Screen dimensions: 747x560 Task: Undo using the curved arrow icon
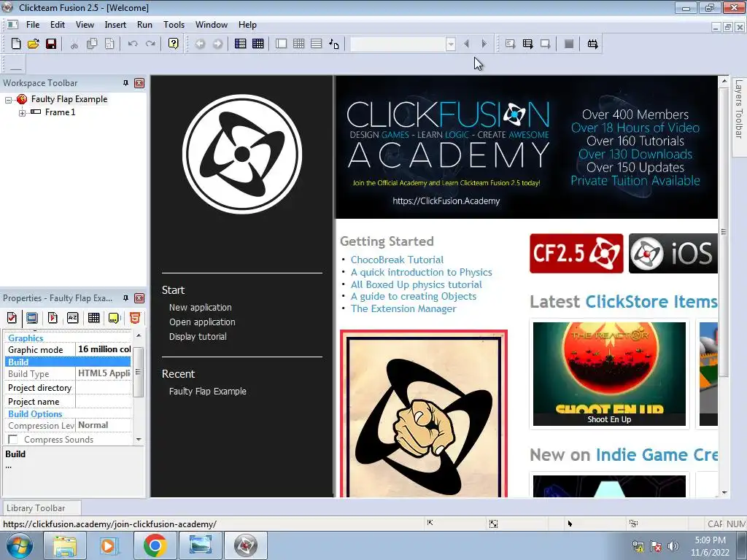click(133, 44)
